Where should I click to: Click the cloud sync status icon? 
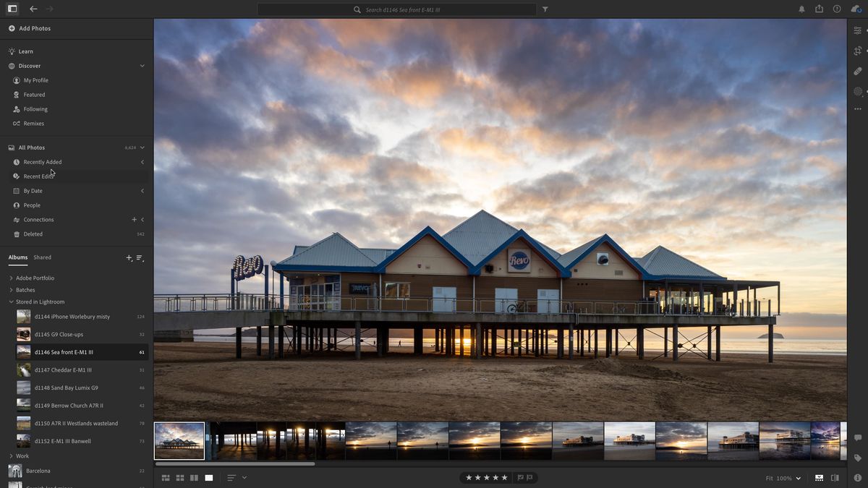pyautogui.click(x=858, y=9)
